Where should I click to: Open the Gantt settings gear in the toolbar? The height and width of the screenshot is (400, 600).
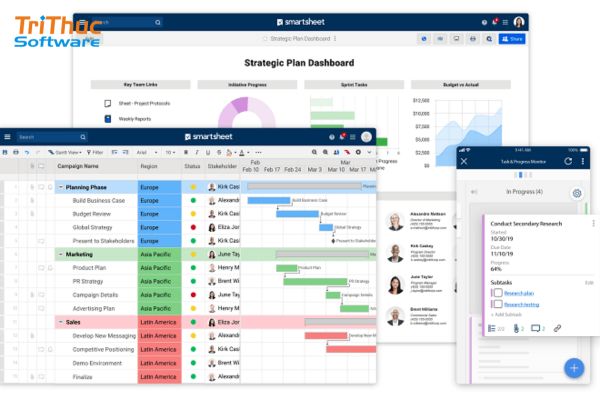(358, 152)
